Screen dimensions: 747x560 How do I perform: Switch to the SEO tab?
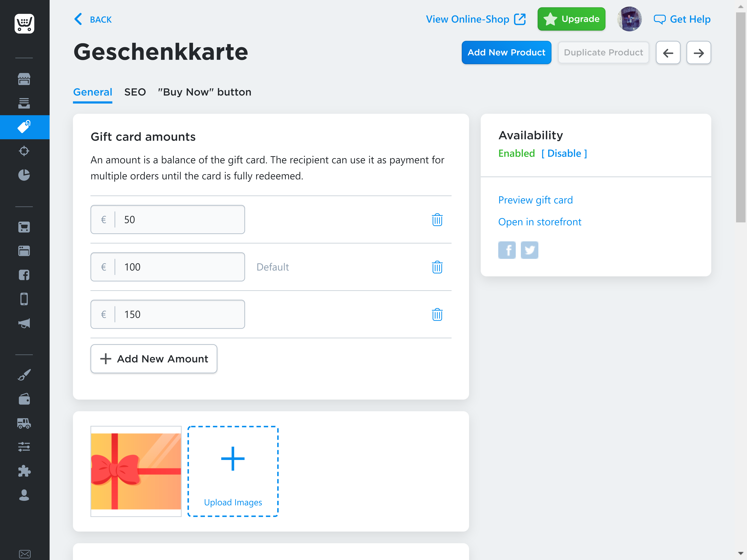[x=135, y=92]
